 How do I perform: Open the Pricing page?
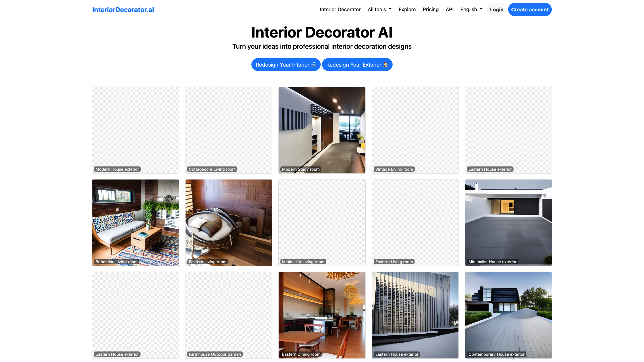[x=430, y=9]
